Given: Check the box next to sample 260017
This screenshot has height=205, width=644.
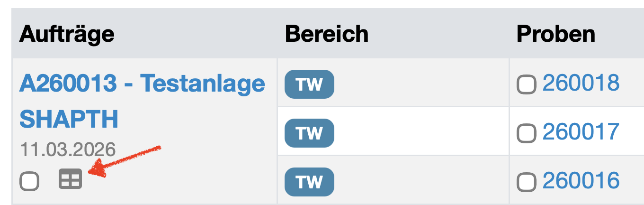Looking at the screenshot, I should pos(526,134).
